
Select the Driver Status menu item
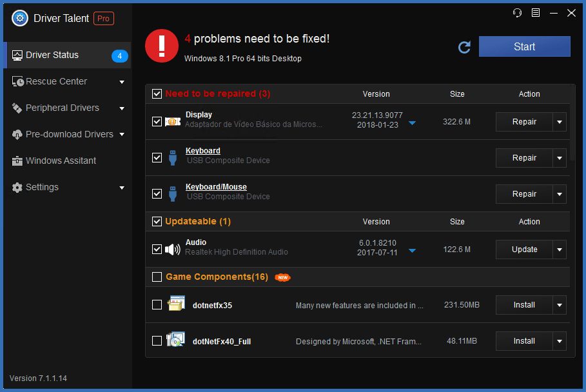coord(67,55)
